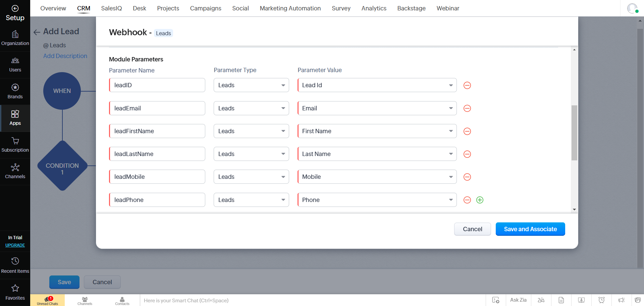Click back arrow beside Add Lead
Image resolution: width=644 pixels, height=306 pixels.
point(37,32)
